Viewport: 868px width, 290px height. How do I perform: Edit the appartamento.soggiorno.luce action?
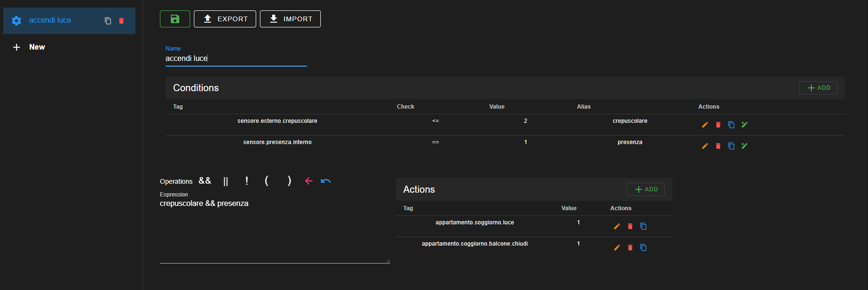coord(617,226)
